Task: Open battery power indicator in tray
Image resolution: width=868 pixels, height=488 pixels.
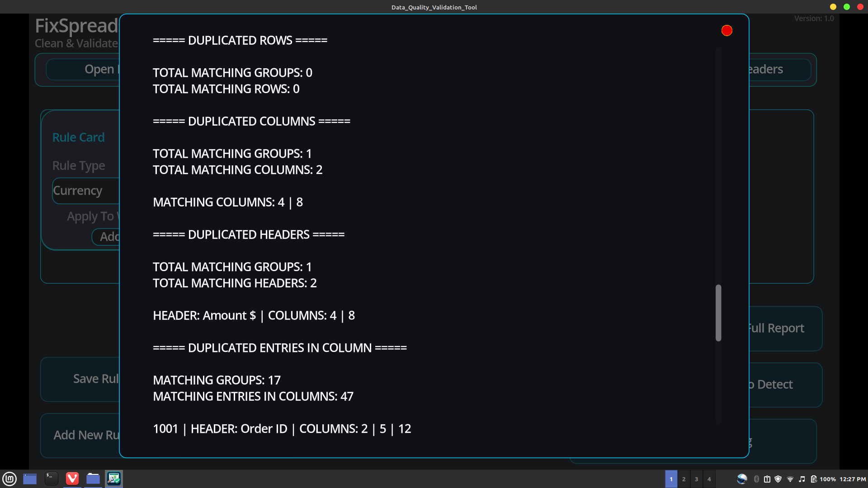Action: click(x=813, y=479)
